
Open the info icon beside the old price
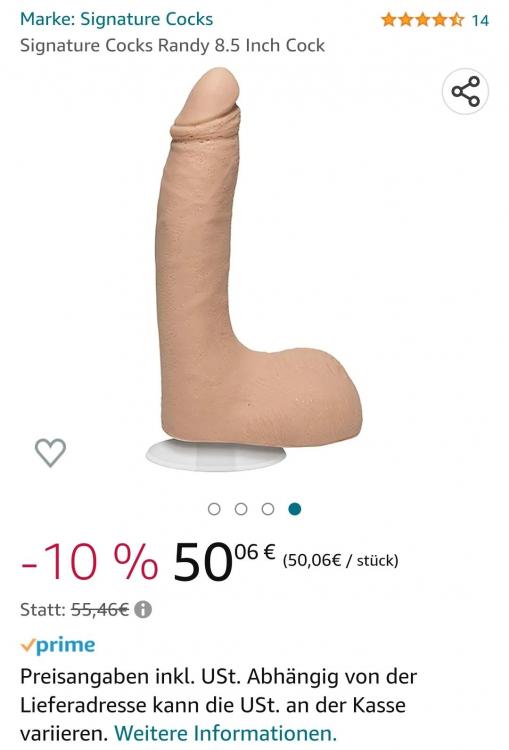tap(143, 609)
